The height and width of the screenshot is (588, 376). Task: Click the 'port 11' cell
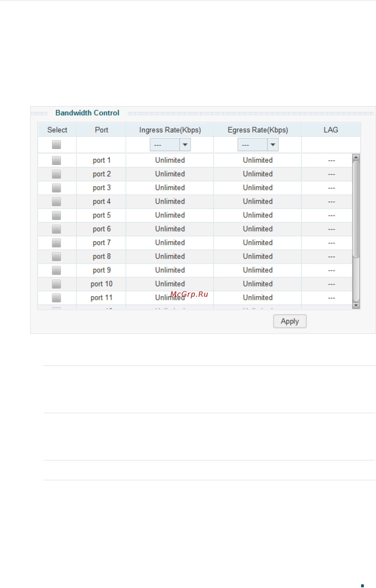[x=101, y=298]
